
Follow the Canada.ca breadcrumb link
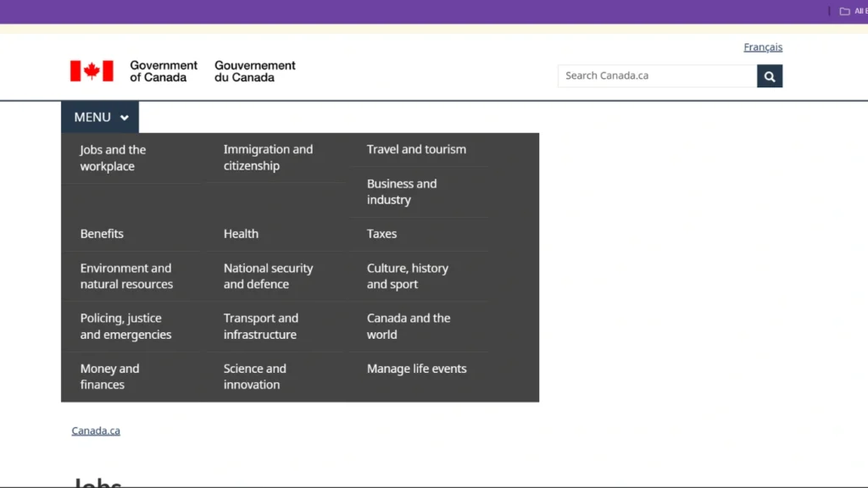coord(96,431)
